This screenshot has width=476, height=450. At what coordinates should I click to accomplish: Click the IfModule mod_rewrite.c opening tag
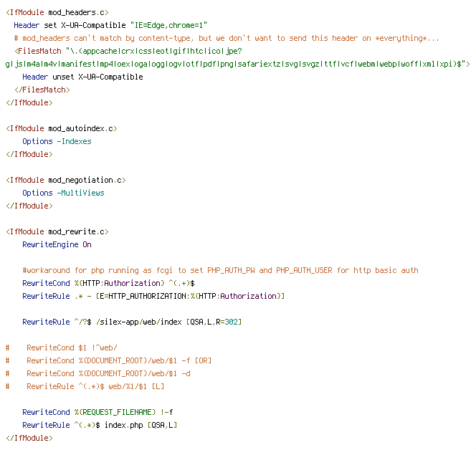point(57,232)
